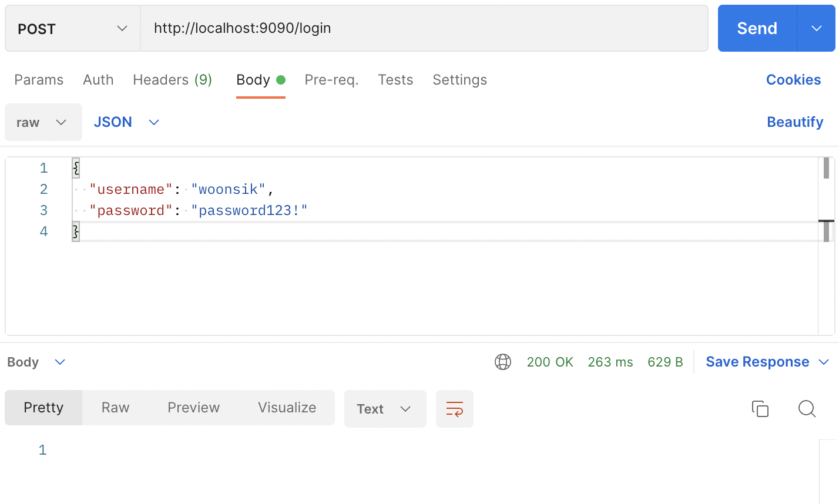Open the Pre-req. tab

[x=331, y=80]
